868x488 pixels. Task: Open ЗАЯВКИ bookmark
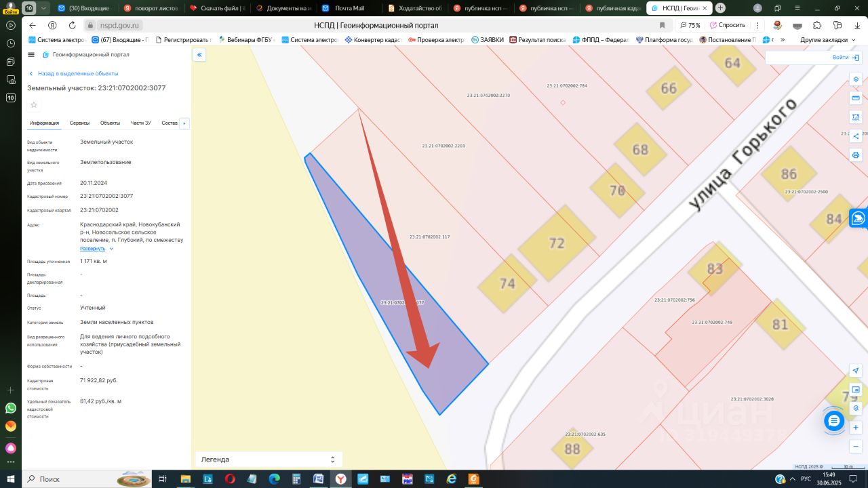click(488, 40)
